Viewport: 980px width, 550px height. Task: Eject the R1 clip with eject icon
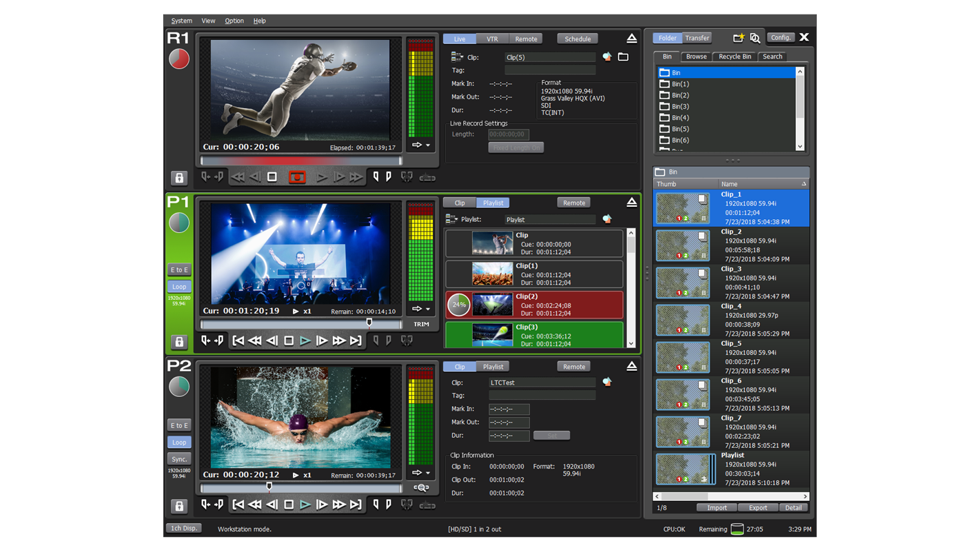click(631, 39)
